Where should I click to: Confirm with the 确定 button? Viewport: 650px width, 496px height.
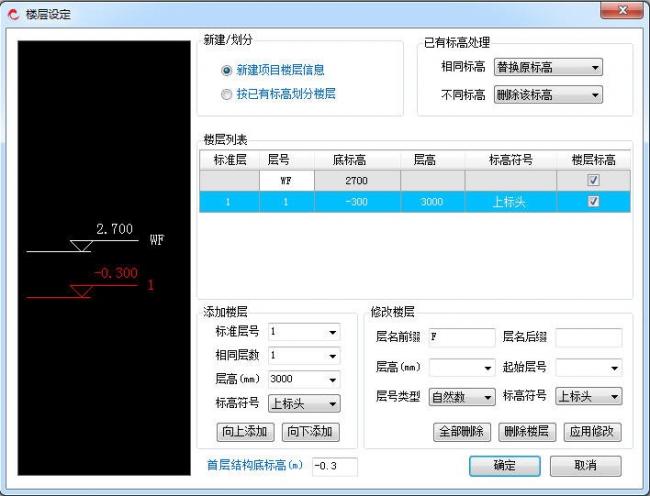point(504,466)
